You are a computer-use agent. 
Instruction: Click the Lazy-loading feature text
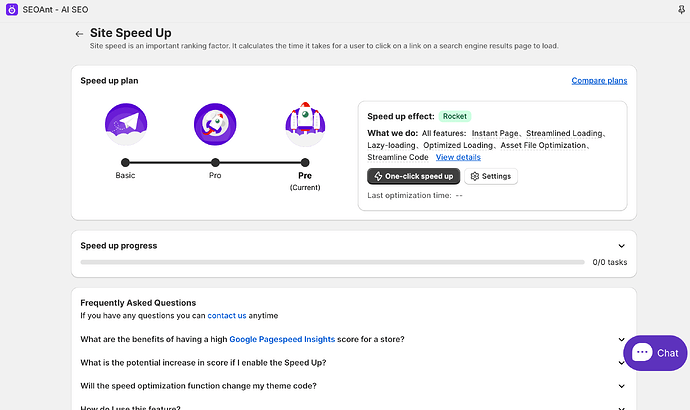[391, 145]
